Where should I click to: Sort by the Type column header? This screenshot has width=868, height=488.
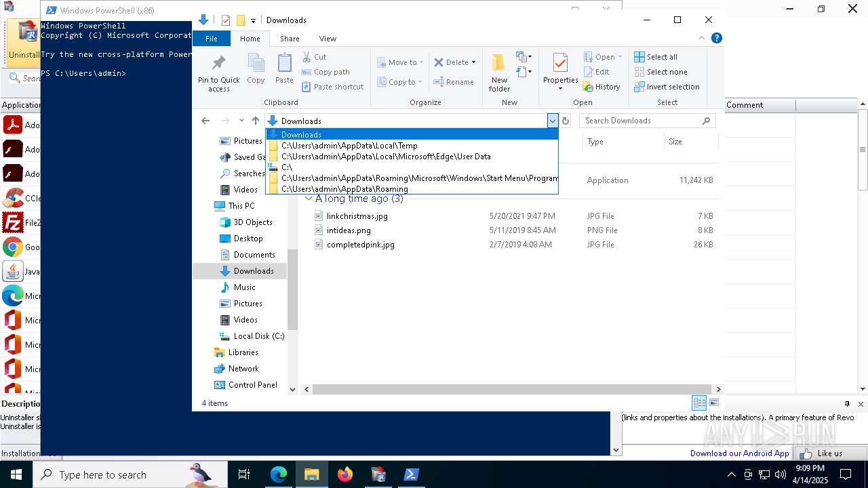coord(623,142)
